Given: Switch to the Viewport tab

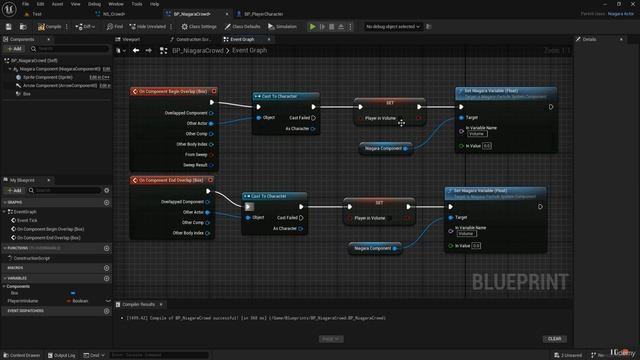Looking at the screenshot, I should (128, 40).
